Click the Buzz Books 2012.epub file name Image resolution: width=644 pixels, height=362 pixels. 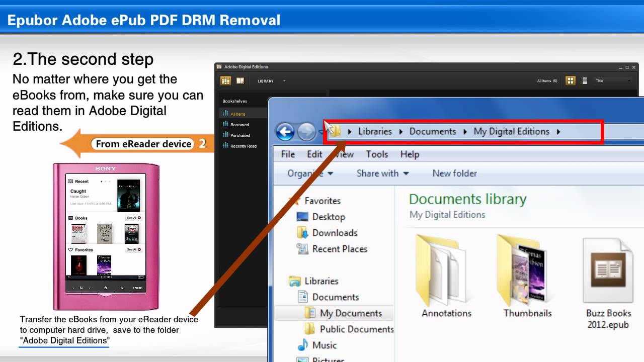tap(608, 319)
